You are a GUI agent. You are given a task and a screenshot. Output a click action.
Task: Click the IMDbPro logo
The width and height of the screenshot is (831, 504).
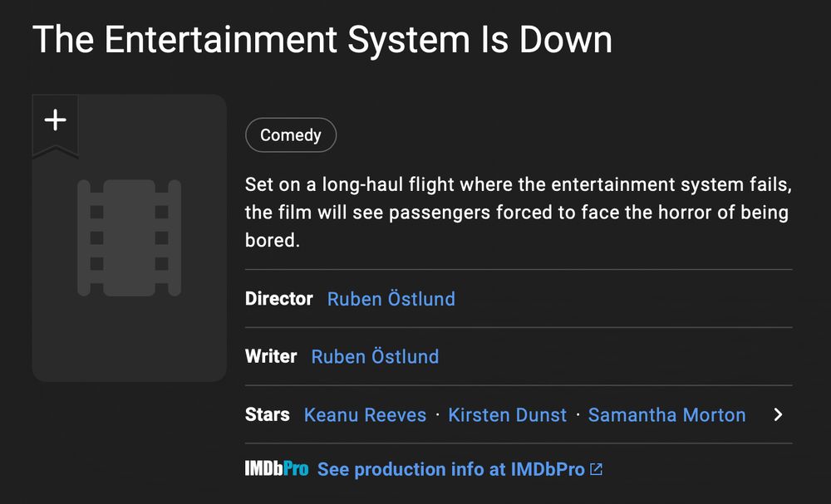[276, 468]
